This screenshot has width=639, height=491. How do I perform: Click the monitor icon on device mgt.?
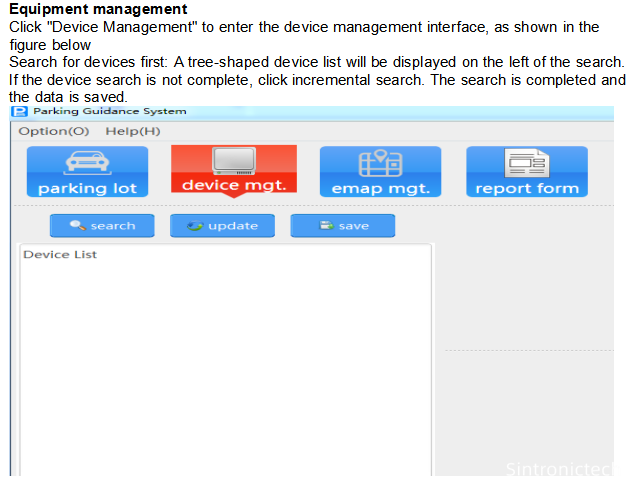pos(233,160)
